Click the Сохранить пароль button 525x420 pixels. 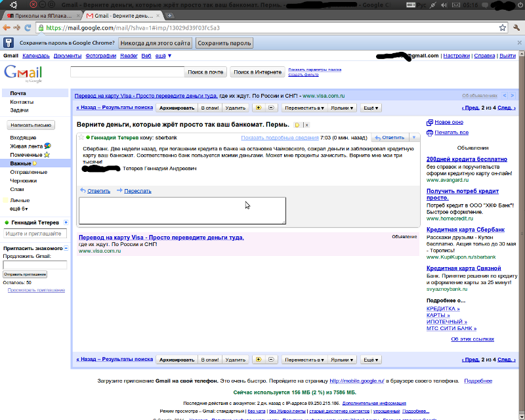pos(224,43)
